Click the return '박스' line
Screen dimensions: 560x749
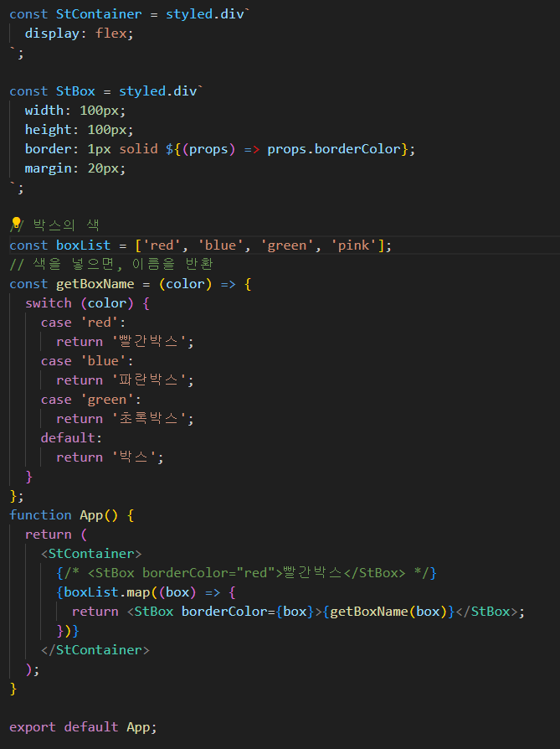pyautogui.click(x=110, y=457)
